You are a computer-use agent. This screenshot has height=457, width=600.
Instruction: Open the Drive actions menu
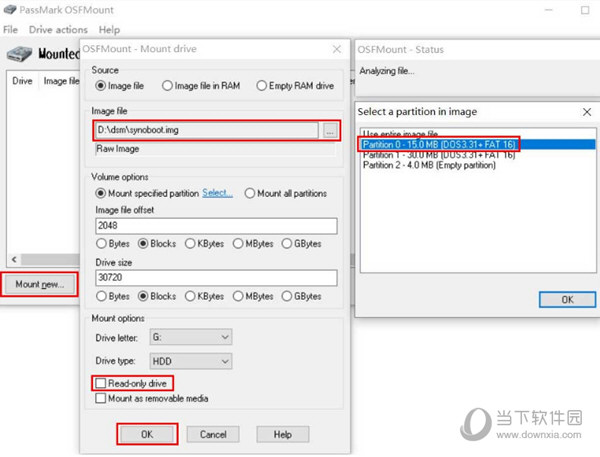click(58, 29)
